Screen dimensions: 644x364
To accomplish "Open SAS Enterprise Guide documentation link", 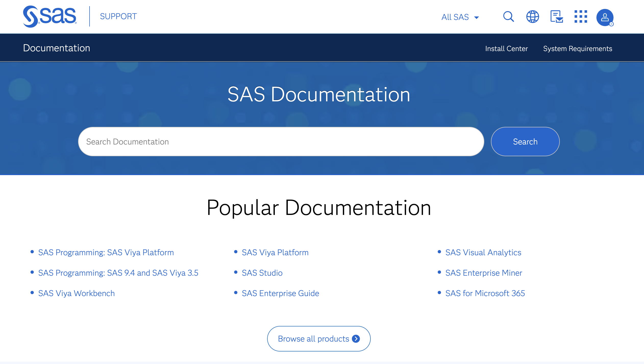I will click(x=280, y=293).
